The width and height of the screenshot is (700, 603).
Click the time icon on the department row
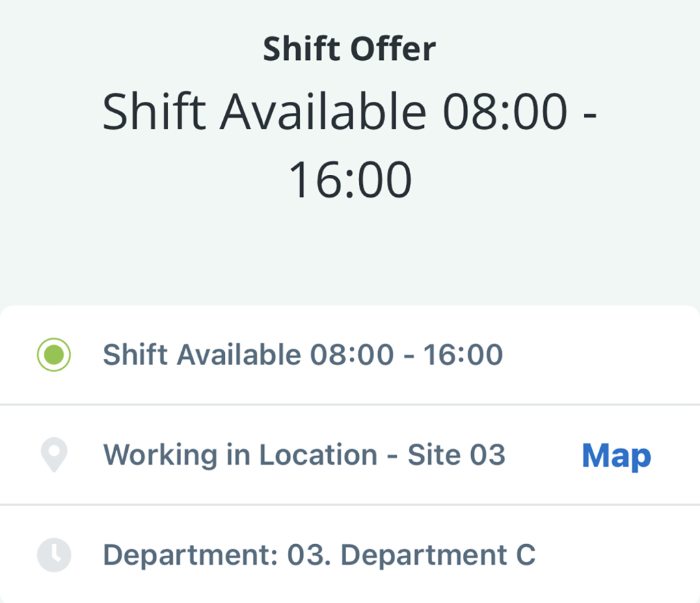pos(53,555)
